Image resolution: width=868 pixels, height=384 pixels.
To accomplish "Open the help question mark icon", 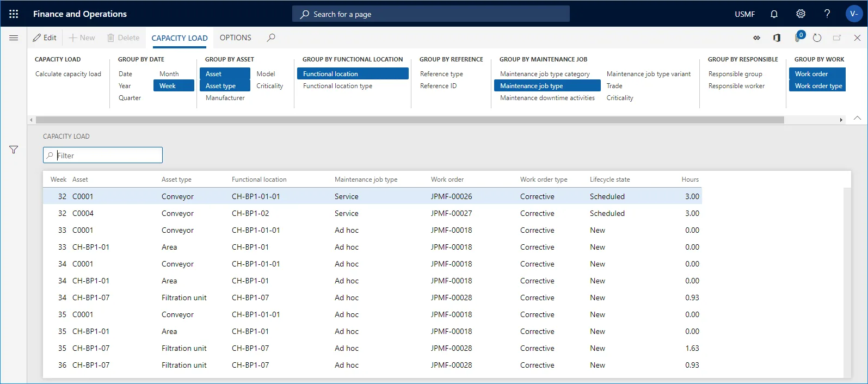I will point(827,14).
